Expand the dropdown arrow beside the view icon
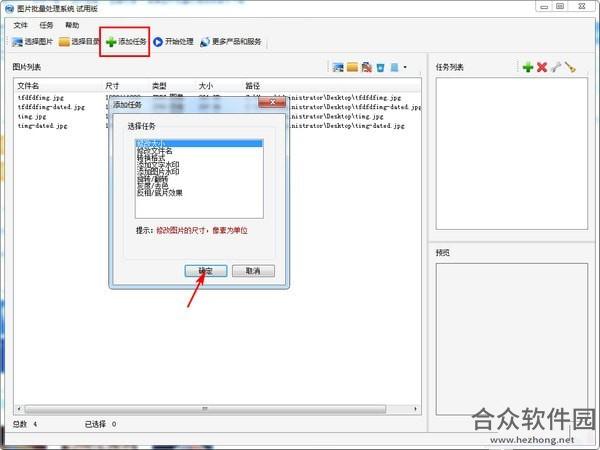The width and height of the screenshot is (600, 450). pyautogui.click(x=405, y=67)
